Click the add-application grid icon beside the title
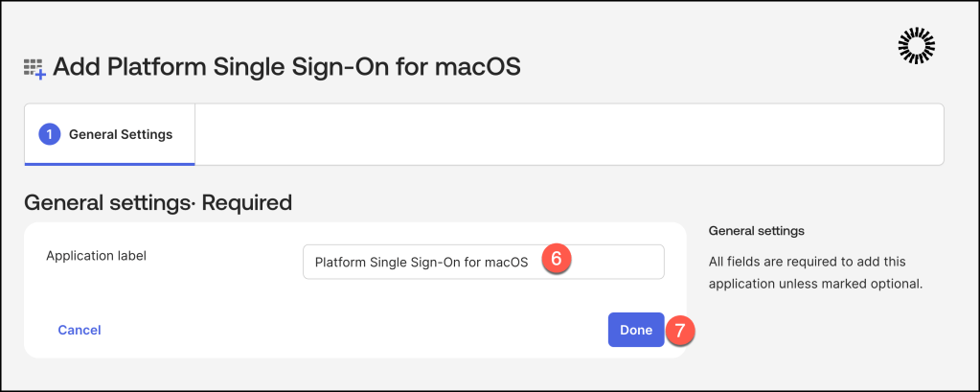The image size is (980, 392). 34,67
